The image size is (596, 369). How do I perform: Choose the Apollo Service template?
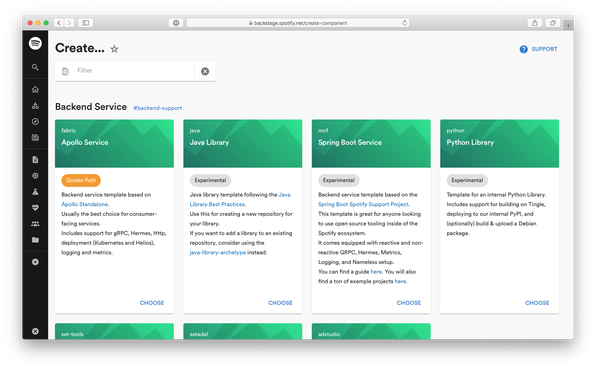coord(152,303)
